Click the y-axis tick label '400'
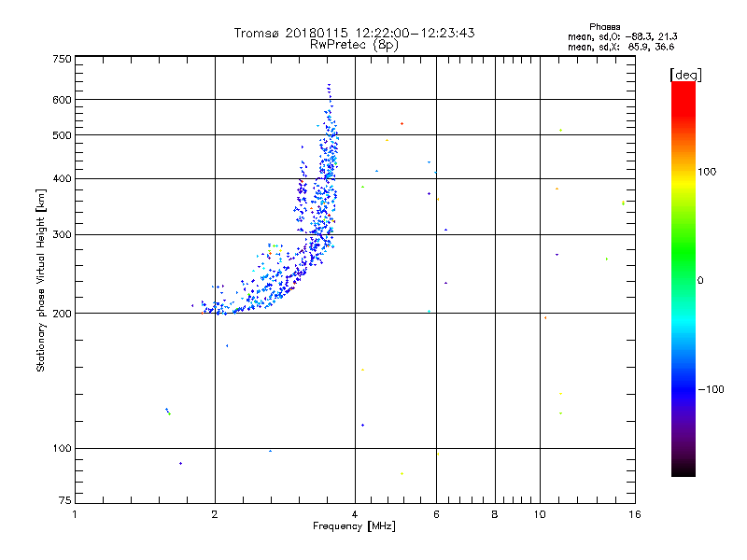The image size is (747, 560). pos(62,178)
